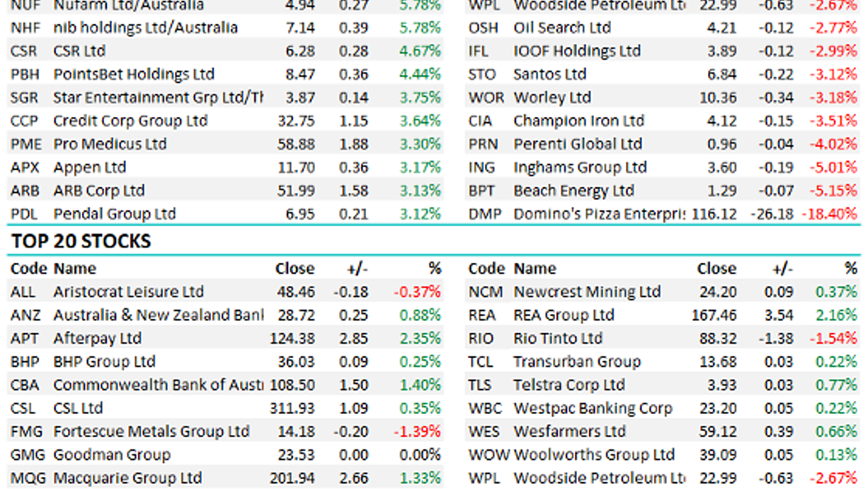
Task: Click "Credit Corp Group Ltd" name
Action: click(x=130, y=122)
